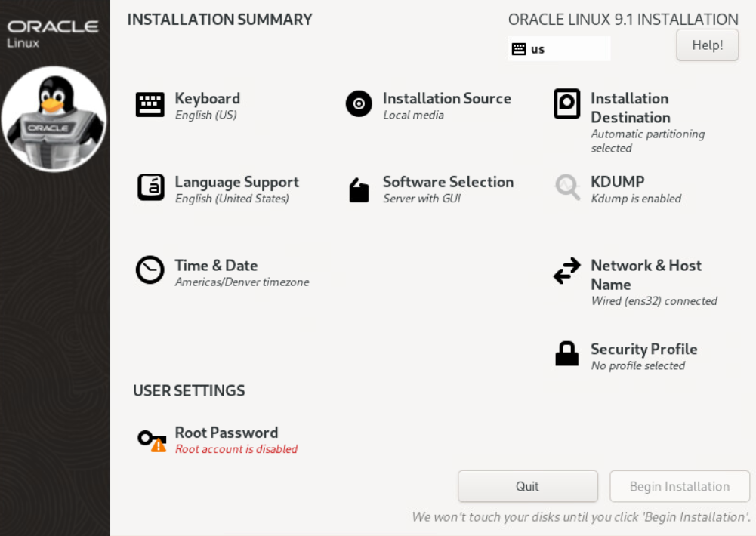756x536 pixels.
Task: Click the Keyboard layout icon
Action: pos(150,104)
